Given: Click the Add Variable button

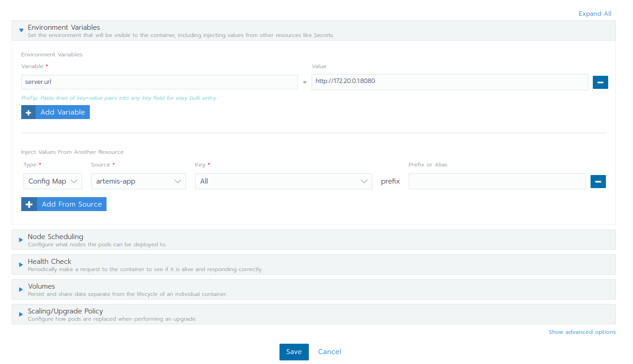Looking at the screenshot, I should click(62, 112).
